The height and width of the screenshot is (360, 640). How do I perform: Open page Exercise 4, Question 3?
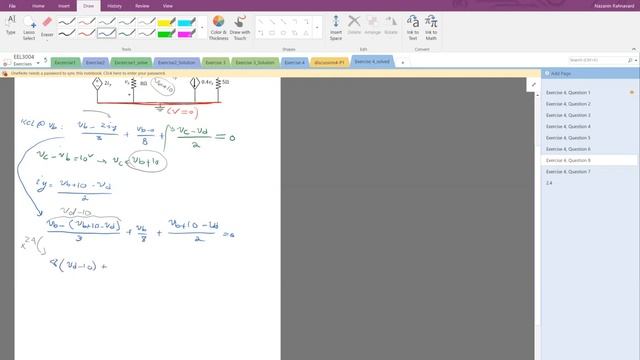(568, 116)
